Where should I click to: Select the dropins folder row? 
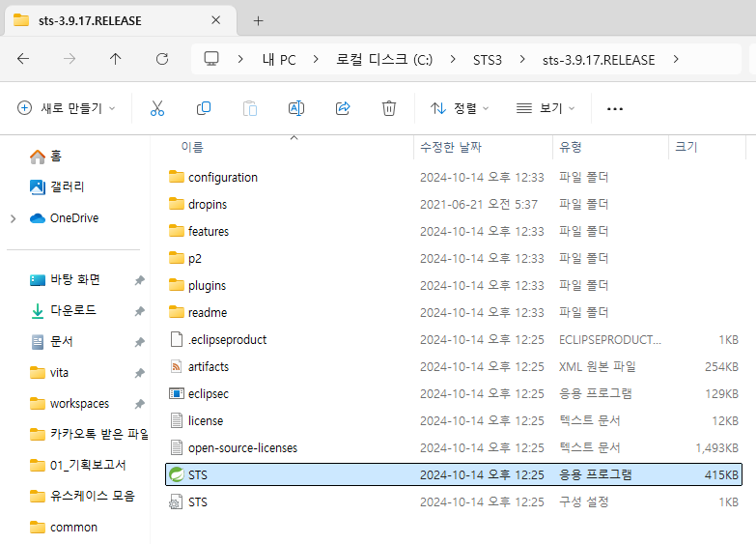click(453, 205)
